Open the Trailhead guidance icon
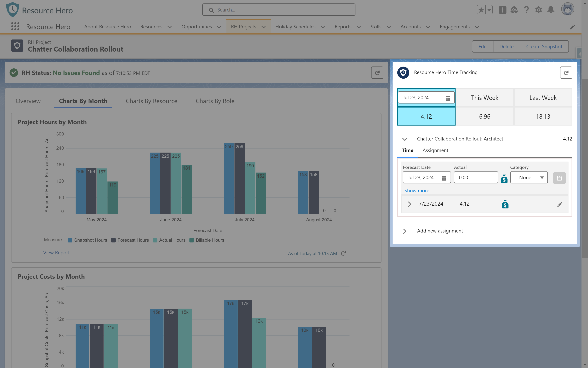The width and height of the screenshot is (588, 368). 514,10
